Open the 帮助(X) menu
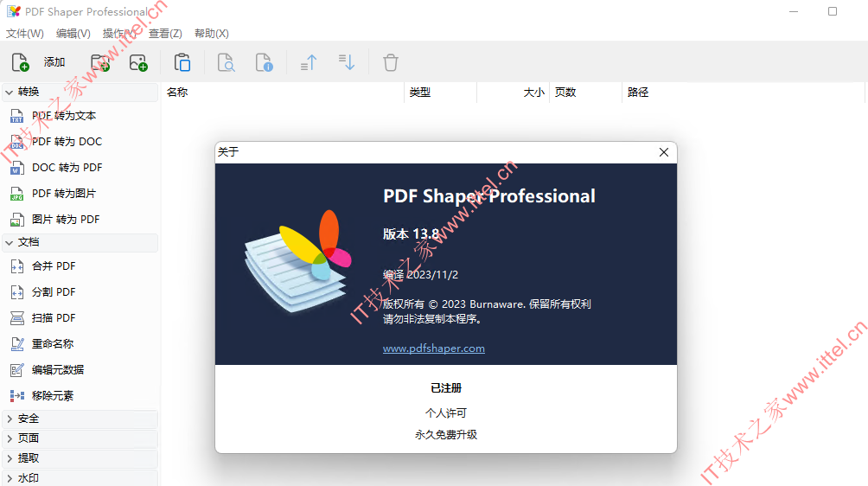The image size is (868, 486). click(212, 34)
